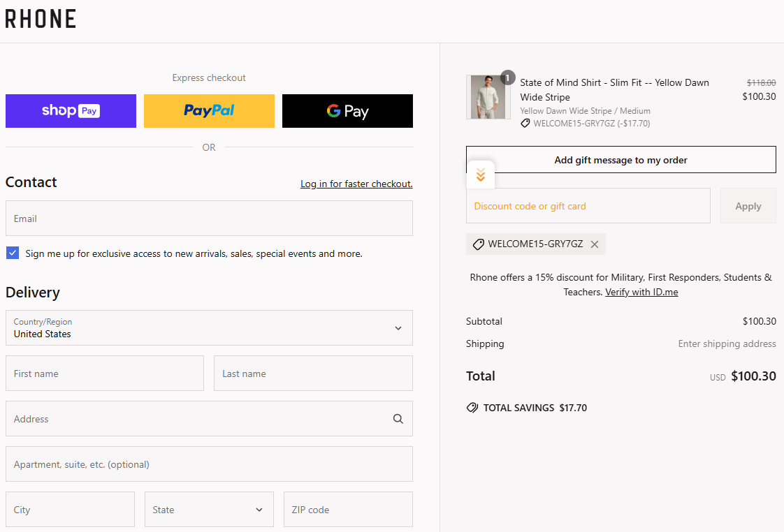Click the orange double-chevron icon
Viewport: 784px width, 532px height.
pyautogui.click(x=480, y=175)
